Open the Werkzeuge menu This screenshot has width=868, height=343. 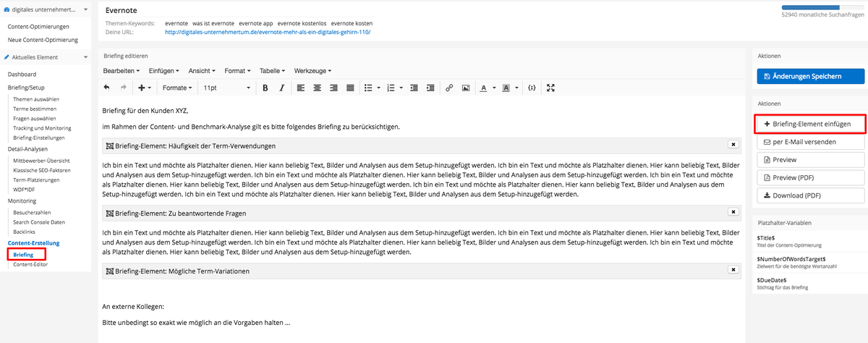312,71
